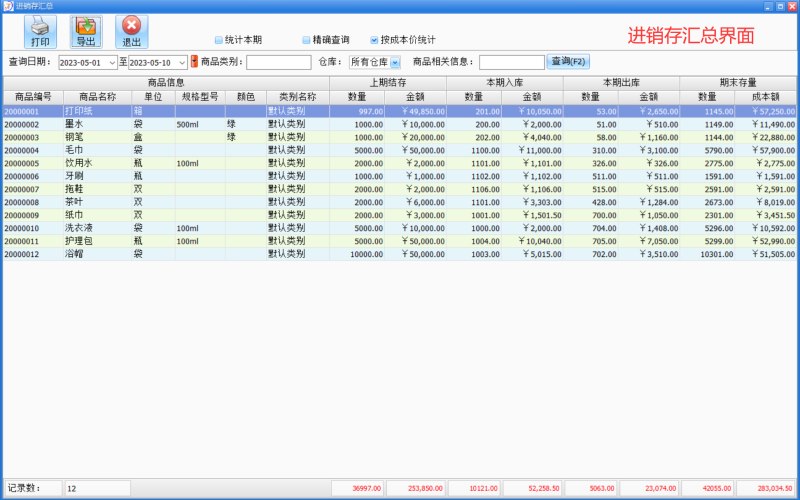This screenshot has width=800, height=500.
Task: Click the 单位 column header
Action: pyautogui.click(x=153, y=97)
